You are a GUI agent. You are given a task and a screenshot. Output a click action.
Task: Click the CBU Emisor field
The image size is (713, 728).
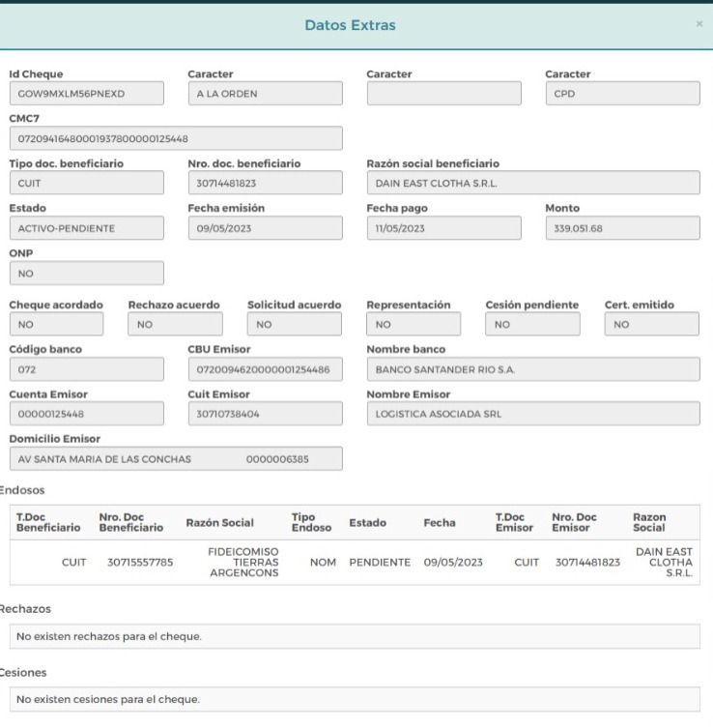tap(266, 369)
